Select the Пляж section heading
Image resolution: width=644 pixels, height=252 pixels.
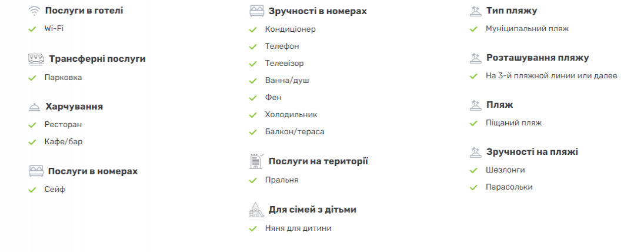coord(500,105)
